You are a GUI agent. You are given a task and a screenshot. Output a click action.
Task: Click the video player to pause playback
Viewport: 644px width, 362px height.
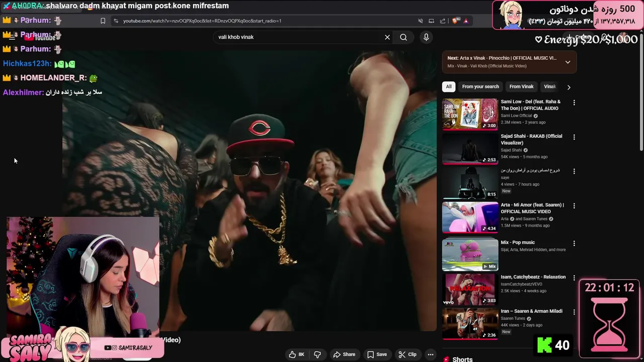pyautogui.click(x=250, y=191)
